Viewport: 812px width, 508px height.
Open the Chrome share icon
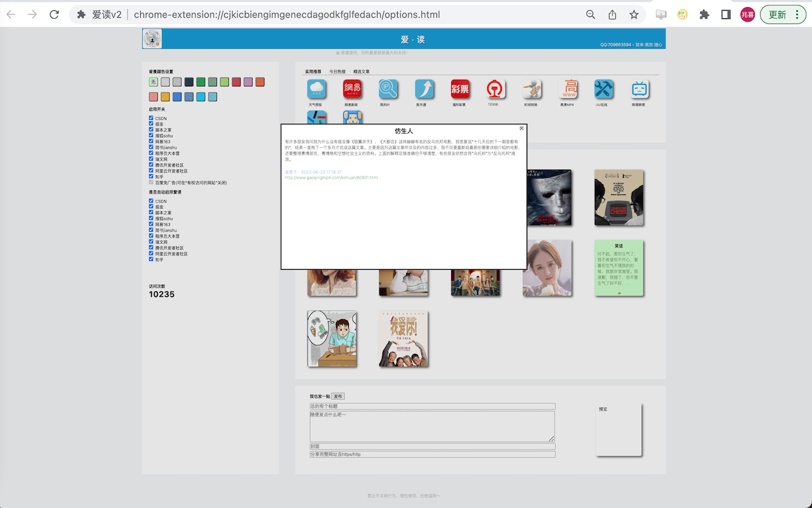[x=612, y=15]
